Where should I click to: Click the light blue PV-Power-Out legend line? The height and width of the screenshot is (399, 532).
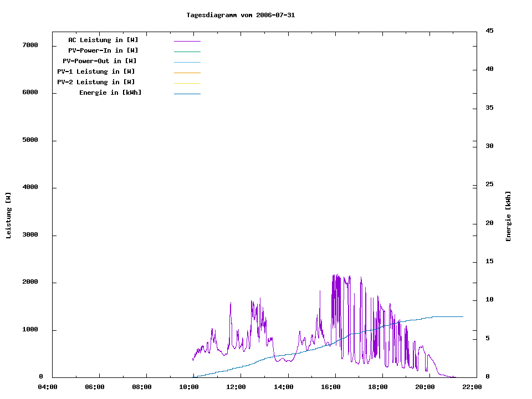click(x=187, y=62)
